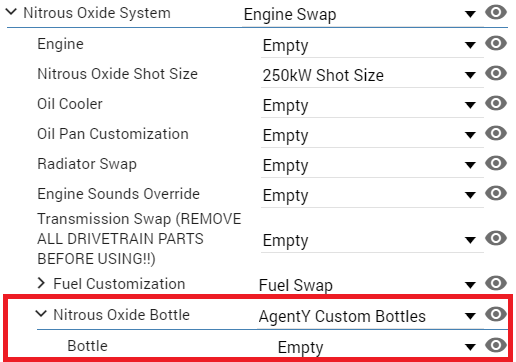Open the Bottle Empty dropdown
Screen dimensions: 516x362
379,347
